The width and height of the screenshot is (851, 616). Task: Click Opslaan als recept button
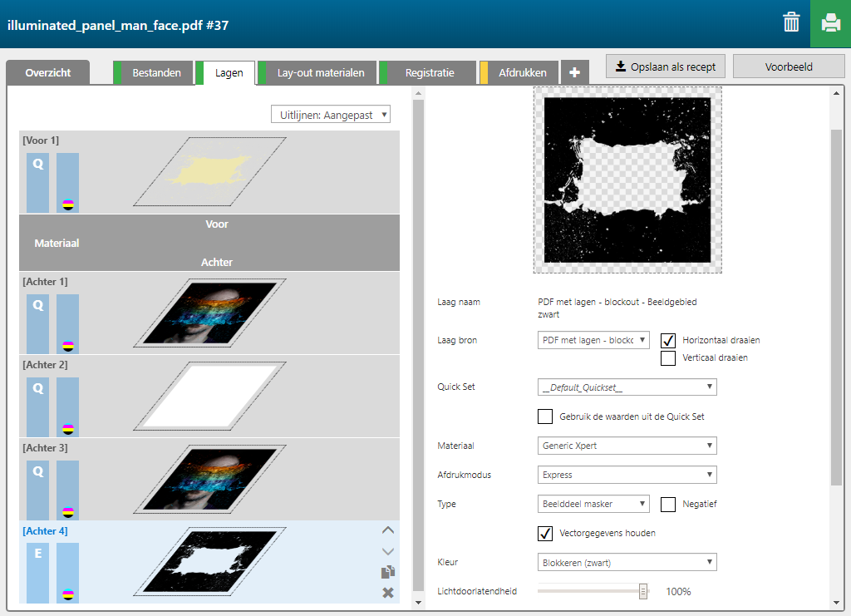[666, 67]
